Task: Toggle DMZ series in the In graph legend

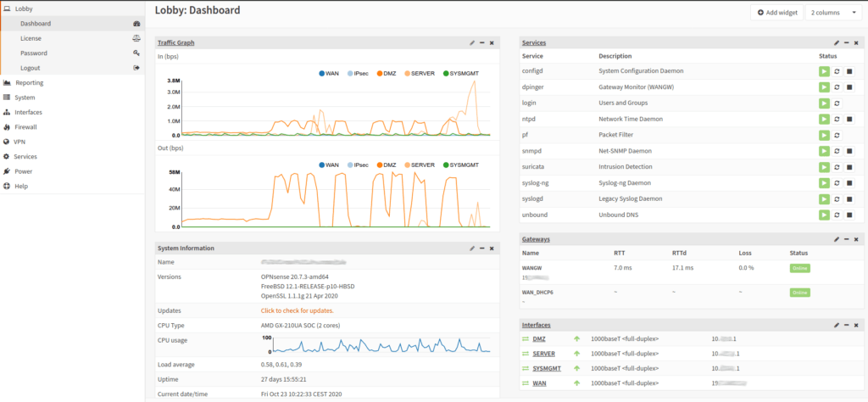Action: point(387,73)
